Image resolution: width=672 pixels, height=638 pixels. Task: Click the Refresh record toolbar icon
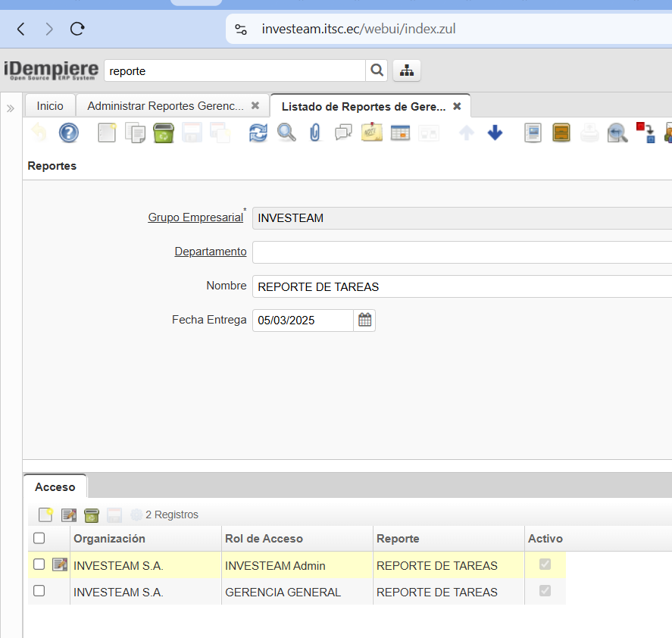coord(258,133)
